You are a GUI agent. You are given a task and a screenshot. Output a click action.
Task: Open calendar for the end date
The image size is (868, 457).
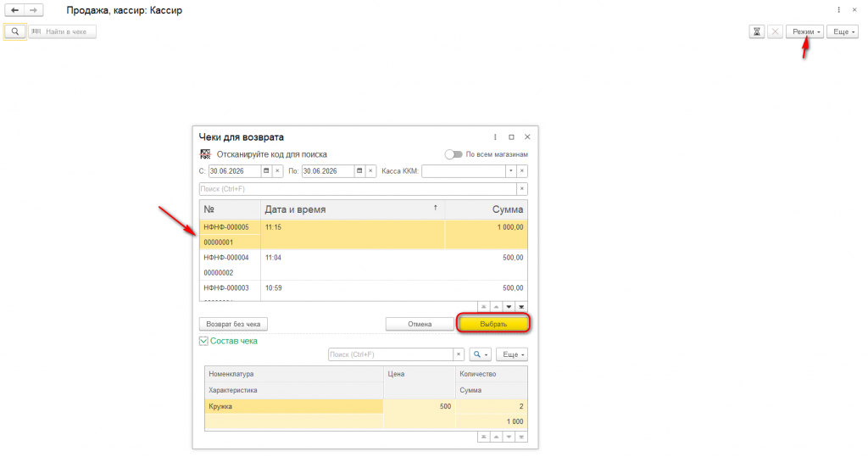pos(359,171)
